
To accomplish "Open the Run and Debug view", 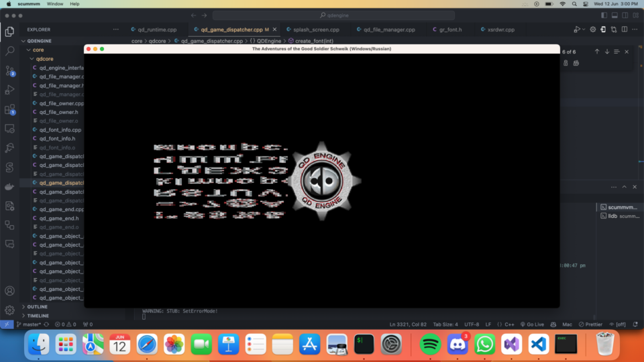I will (x=9, y=89).
